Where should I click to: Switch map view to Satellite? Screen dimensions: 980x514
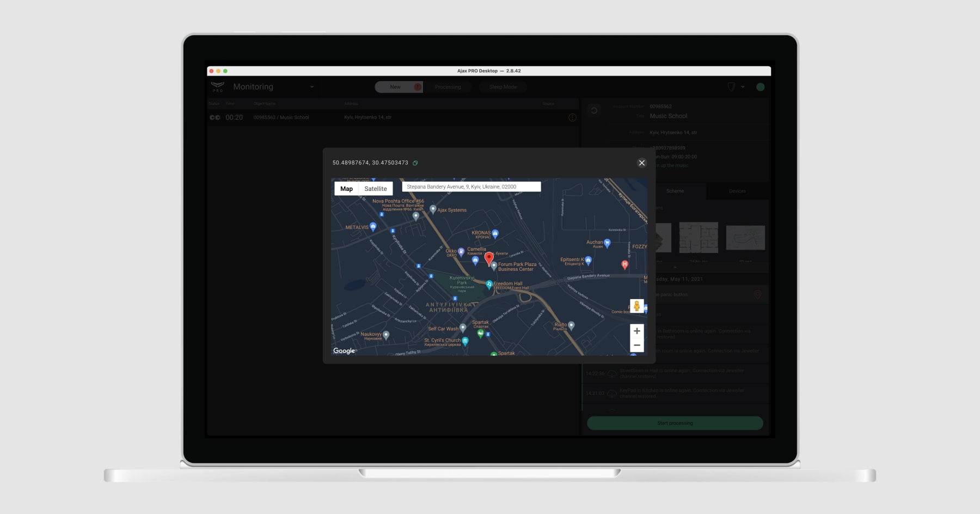(375, 189)
